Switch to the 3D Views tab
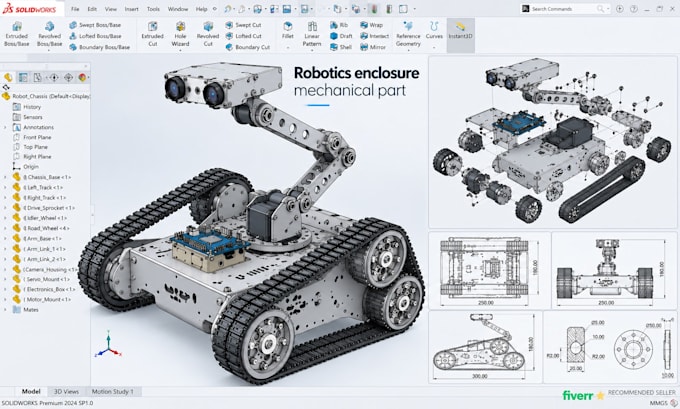The width and height of the screenshot is (680, 409). click(66, 392)
